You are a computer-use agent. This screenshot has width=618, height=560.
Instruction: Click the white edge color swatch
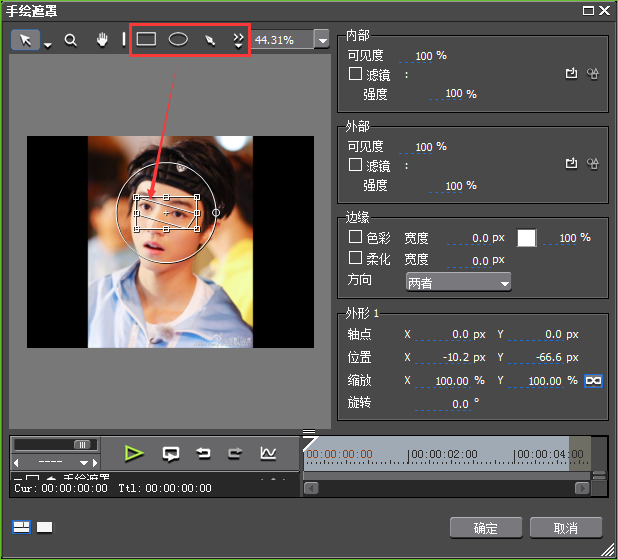pyautogui.click(x=526, y=238)
